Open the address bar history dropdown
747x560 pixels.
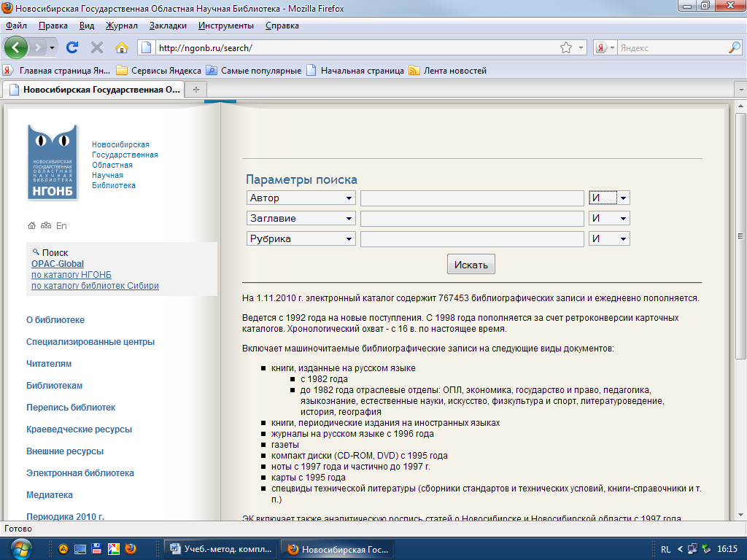tap(581, 47)
